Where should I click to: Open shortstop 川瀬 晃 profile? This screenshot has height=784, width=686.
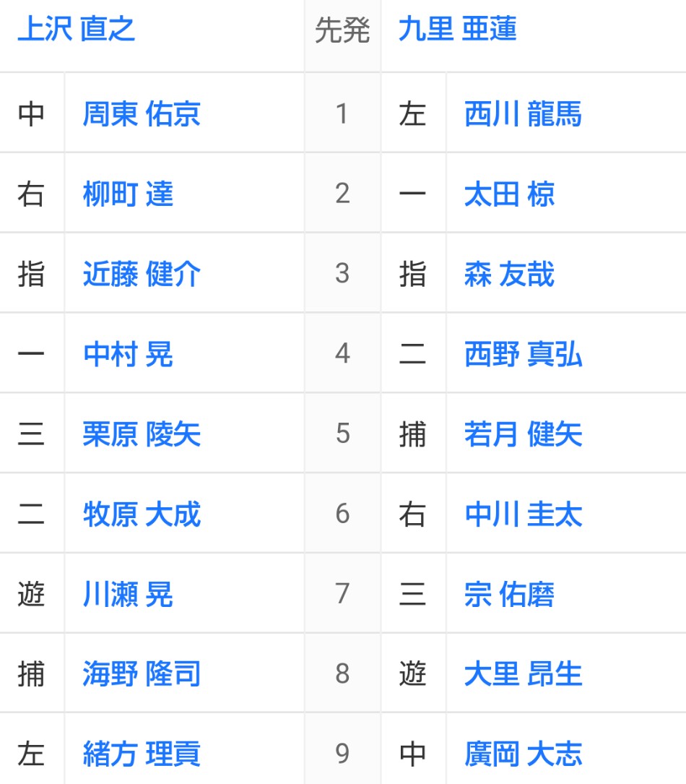pos(128,595)
